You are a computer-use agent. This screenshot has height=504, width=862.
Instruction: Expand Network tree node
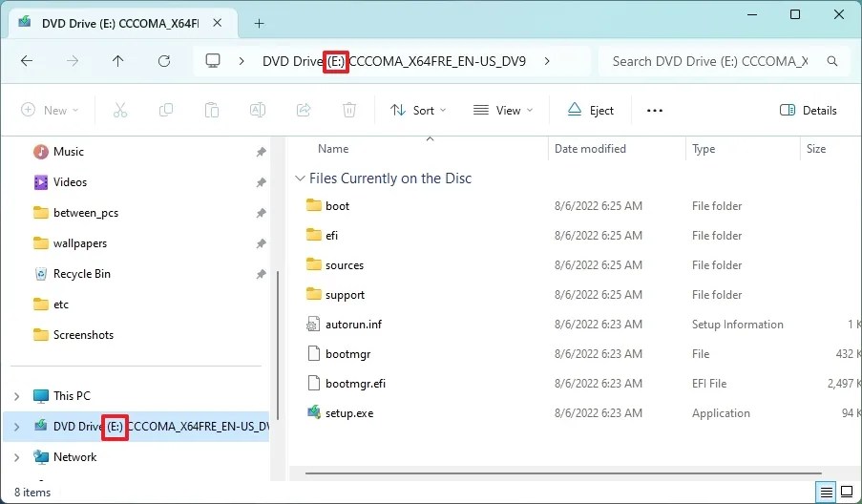[16, 457]
